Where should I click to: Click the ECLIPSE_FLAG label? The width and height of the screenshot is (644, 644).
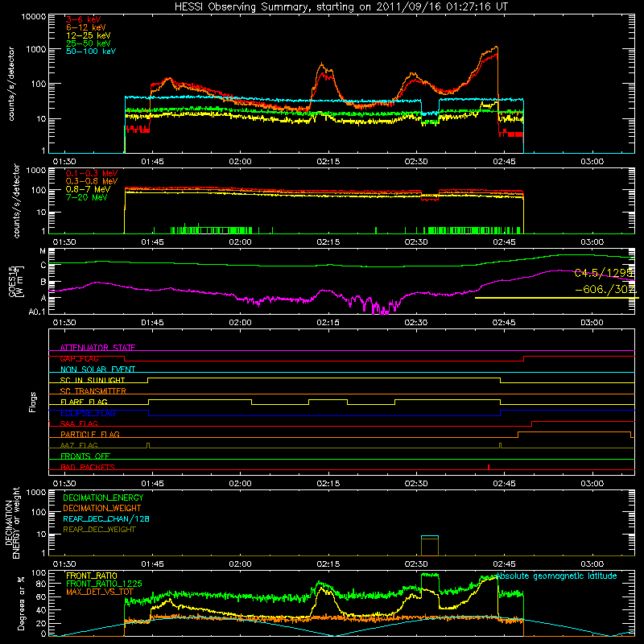click(88, 413)
